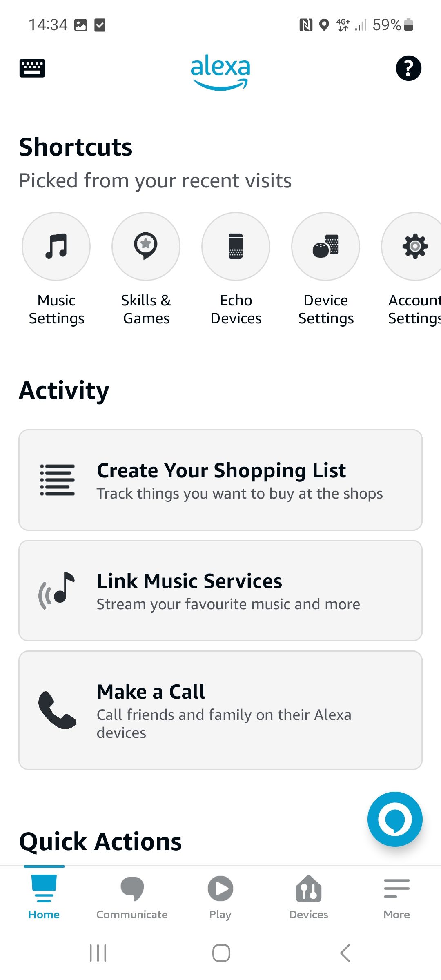Open Account Settings gear shortcut

414,247
